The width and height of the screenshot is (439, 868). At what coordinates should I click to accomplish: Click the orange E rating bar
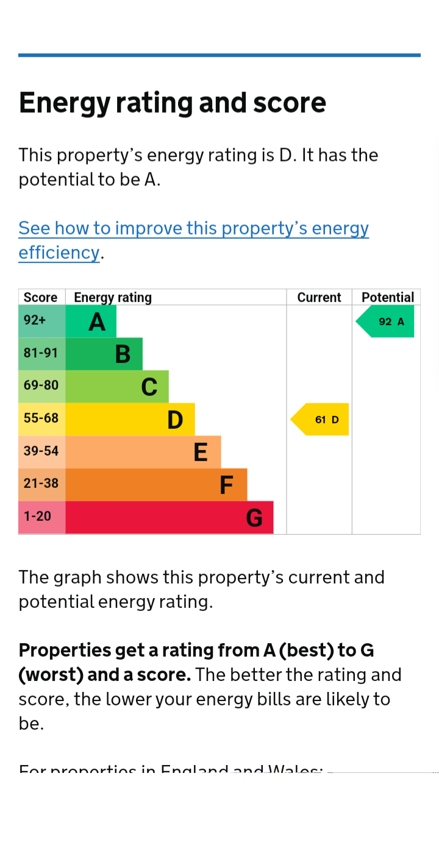143,452
